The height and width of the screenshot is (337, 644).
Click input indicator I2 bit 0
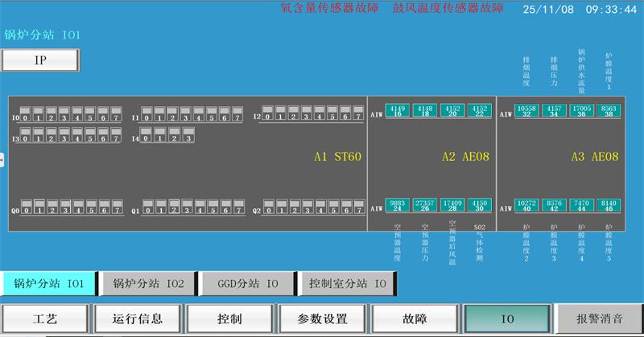268,113
